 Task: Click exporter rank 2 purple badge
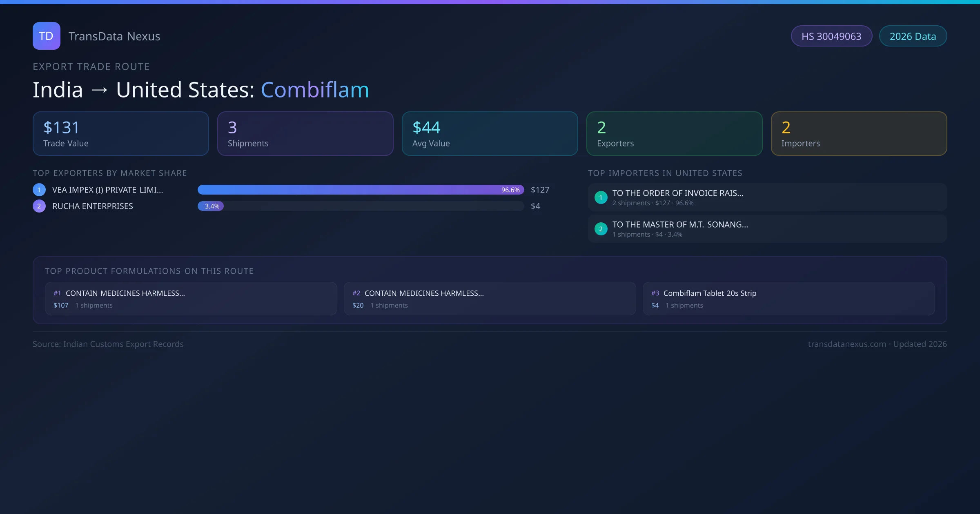(x=39, y=206)
